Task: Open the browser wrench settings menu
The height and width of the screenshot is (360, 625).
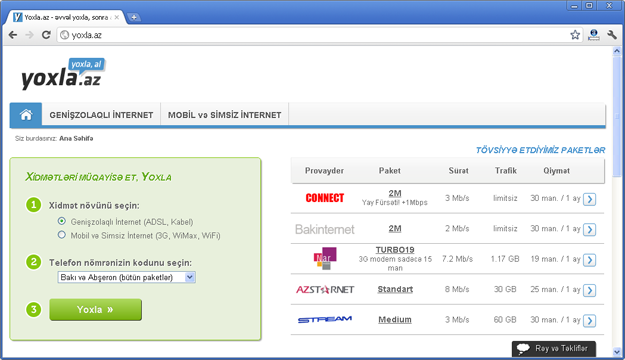Action: point(612,35)
